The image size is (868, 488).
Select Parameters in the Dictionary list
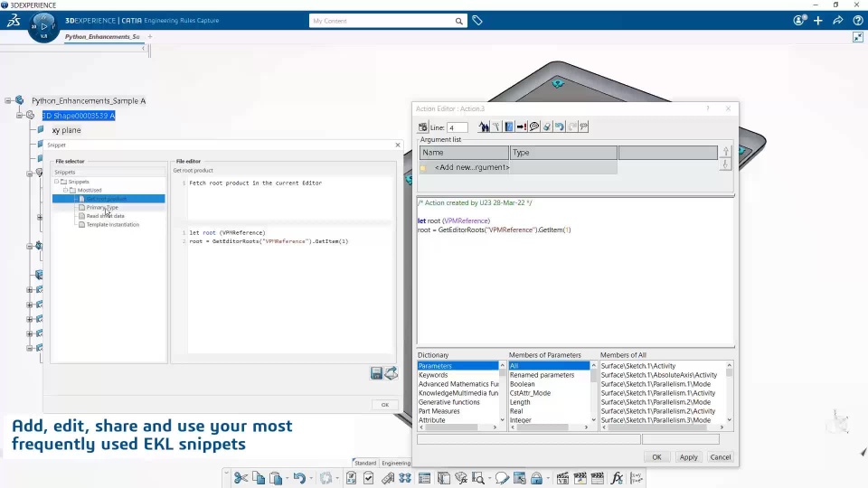pos(458,366)
